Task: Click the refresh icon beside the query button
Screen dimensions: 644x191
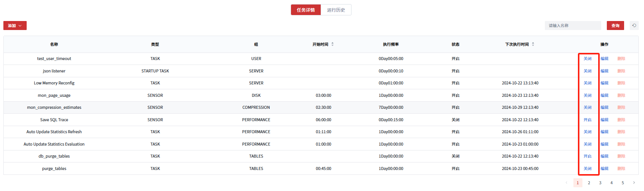Action: coord(634,26)
